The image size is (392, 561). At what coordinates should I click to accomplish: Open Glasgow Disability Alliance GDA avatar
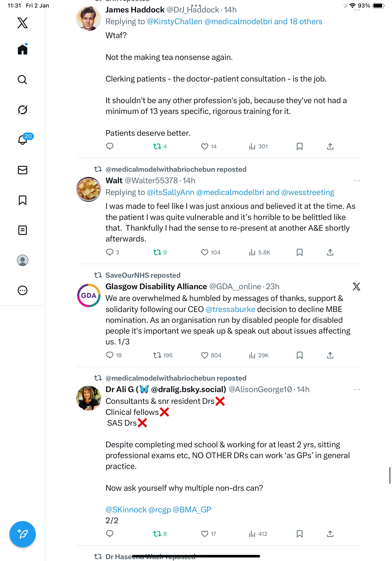(x=88, y=295)
